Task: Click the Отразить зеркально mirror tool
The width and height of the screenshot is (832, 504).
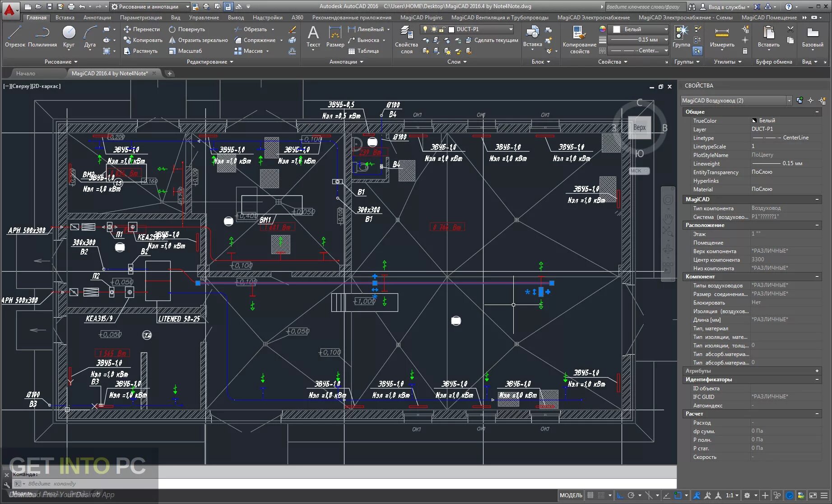Action: [x=198, y=40]
